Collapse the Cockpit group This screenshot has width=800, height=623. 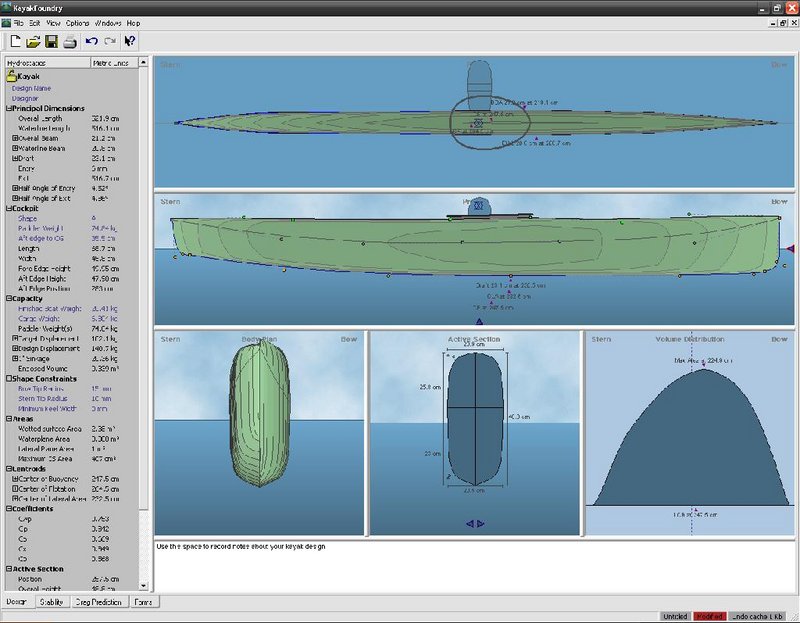tap(9, 208)
